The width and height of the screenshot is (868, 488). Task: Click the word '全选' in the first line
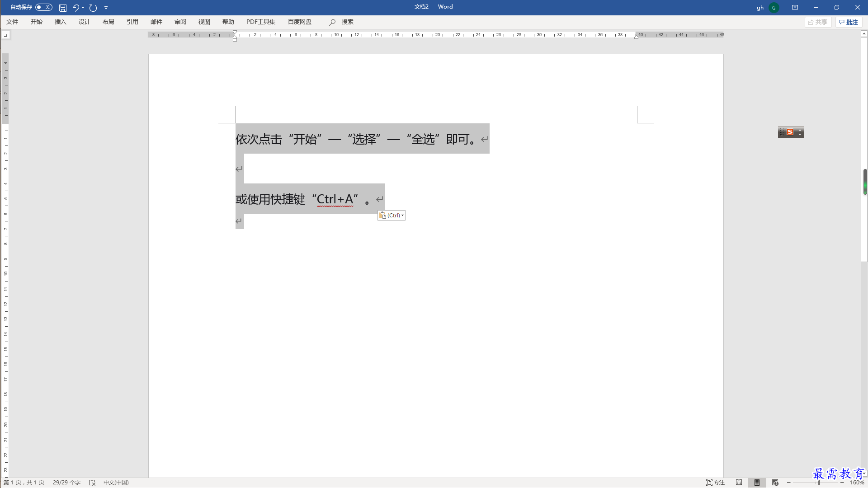423,139
